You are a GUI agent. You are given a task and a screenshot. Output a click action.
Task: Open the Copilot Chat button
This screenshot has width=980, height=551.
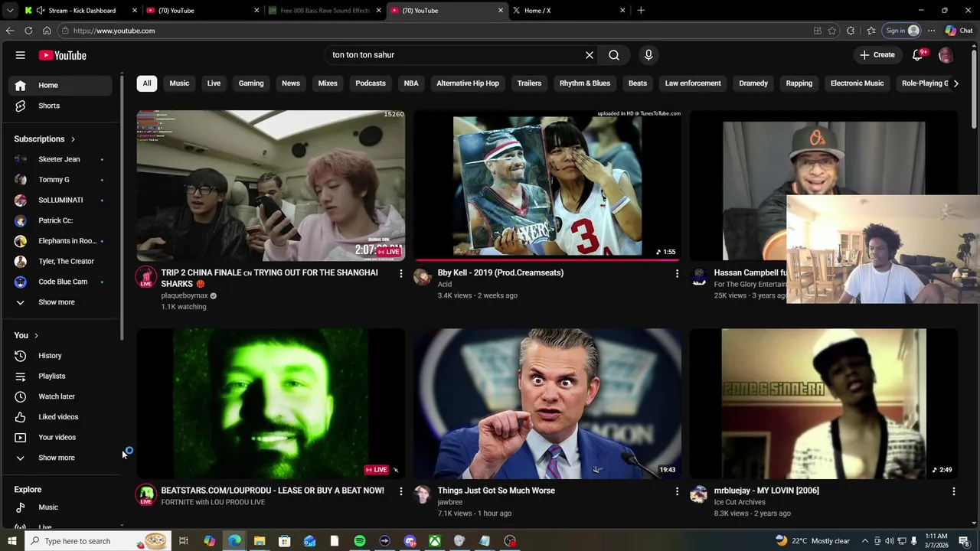click(x=959, y=31)
